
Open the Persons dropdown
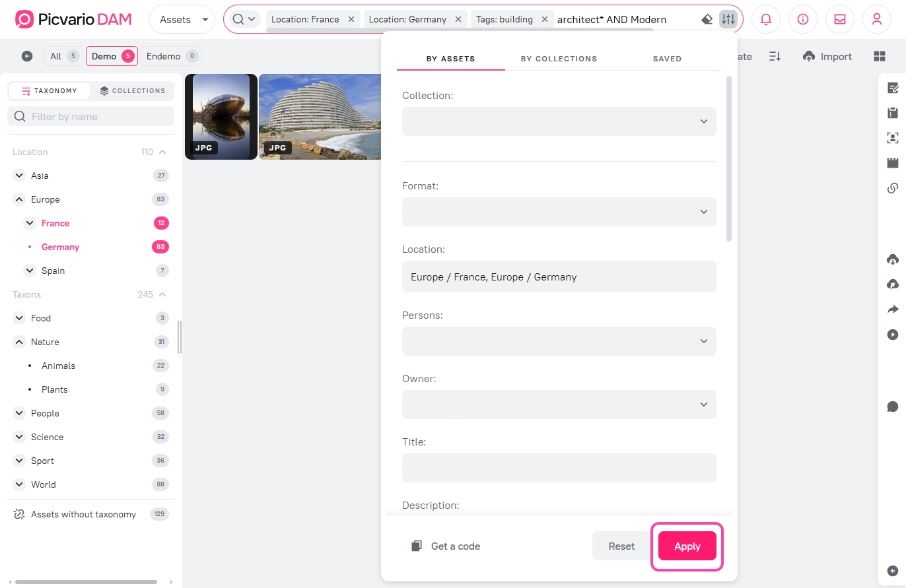coord(559,341)
